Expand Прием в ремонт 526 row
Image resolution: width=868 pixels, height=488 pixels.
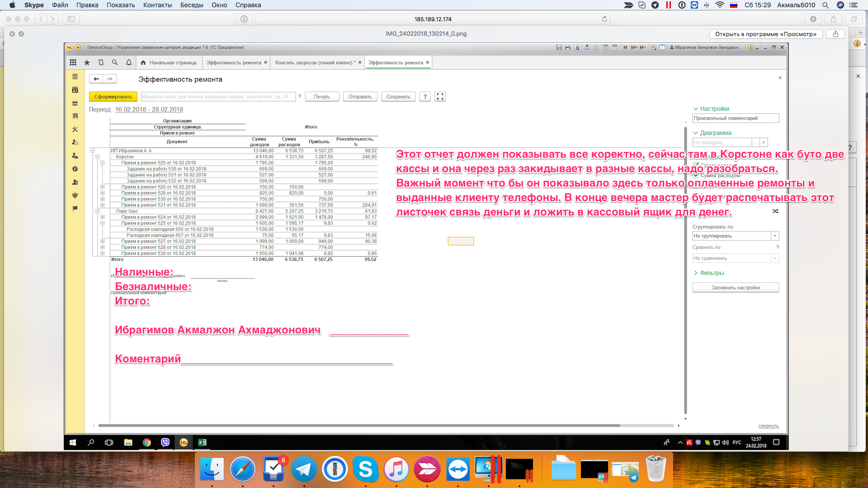(103, 187)
